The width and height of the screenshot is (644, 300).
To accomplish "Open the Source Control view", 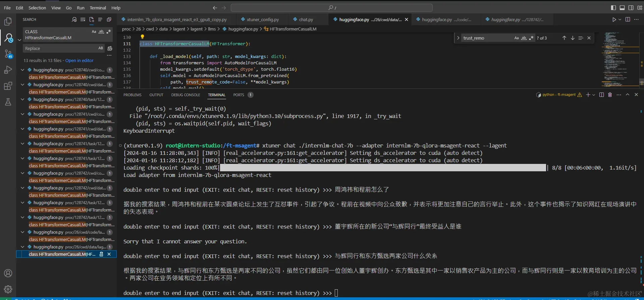I will pos(8,54).
